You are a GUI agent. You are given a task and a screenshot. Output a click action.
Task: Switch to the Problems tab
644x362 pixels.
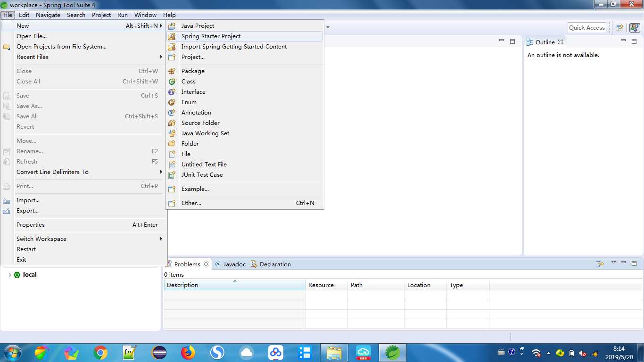[187, 264]
